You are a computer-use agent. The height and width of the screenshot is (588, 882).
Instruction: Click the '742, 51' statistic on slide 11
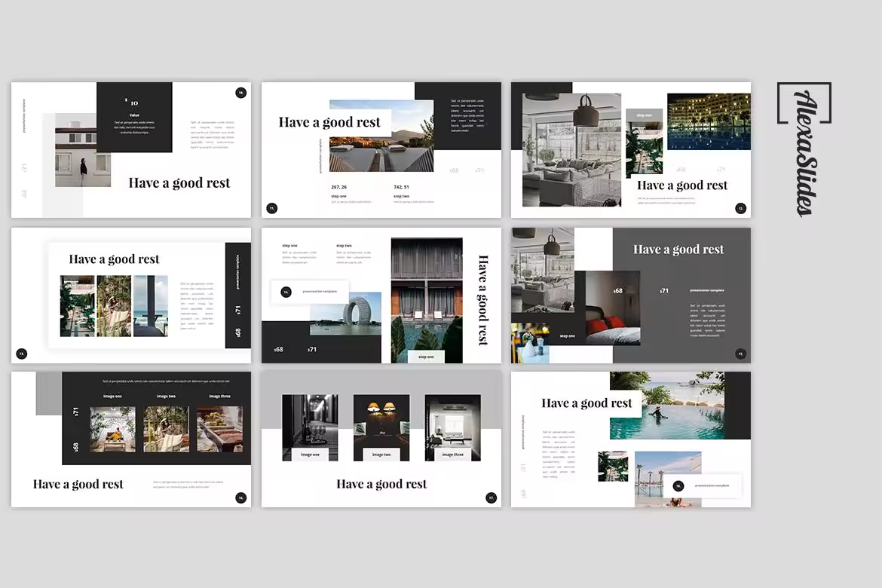pyautogui.click(x=401, y=187)
